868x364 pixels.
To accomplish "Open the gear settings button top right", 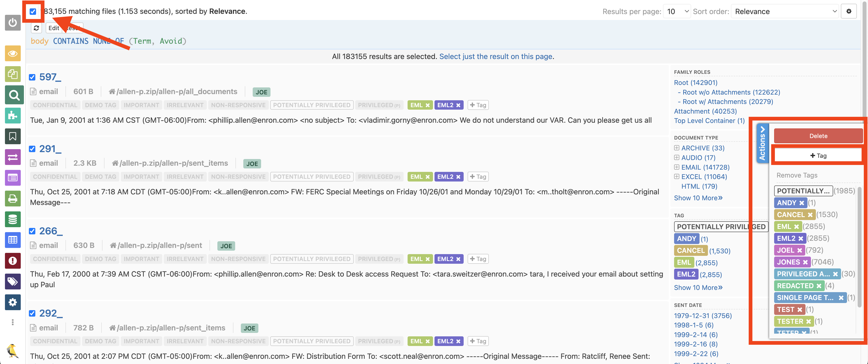I will (849, 11).
